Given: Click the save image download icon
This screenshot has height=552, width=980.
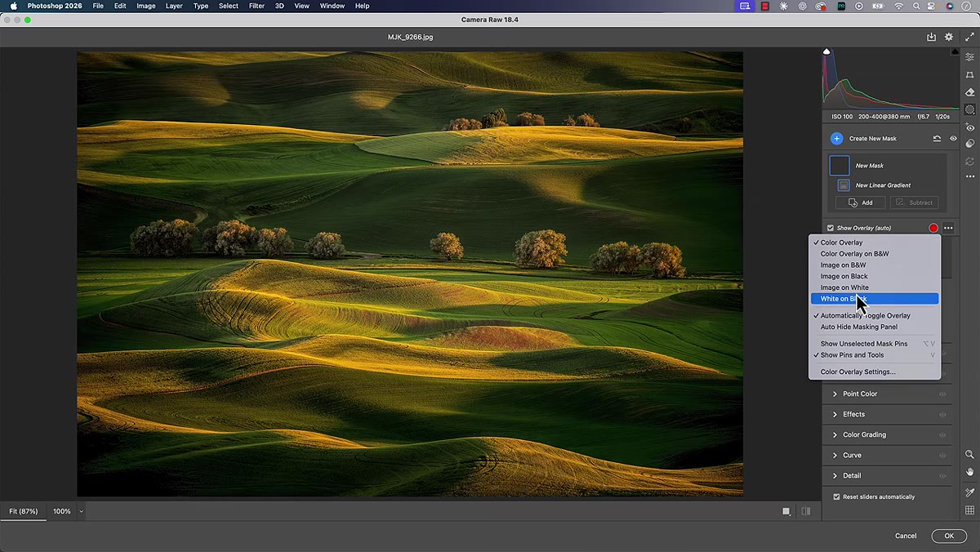Looking at the screenshot, I should (932, 37).
